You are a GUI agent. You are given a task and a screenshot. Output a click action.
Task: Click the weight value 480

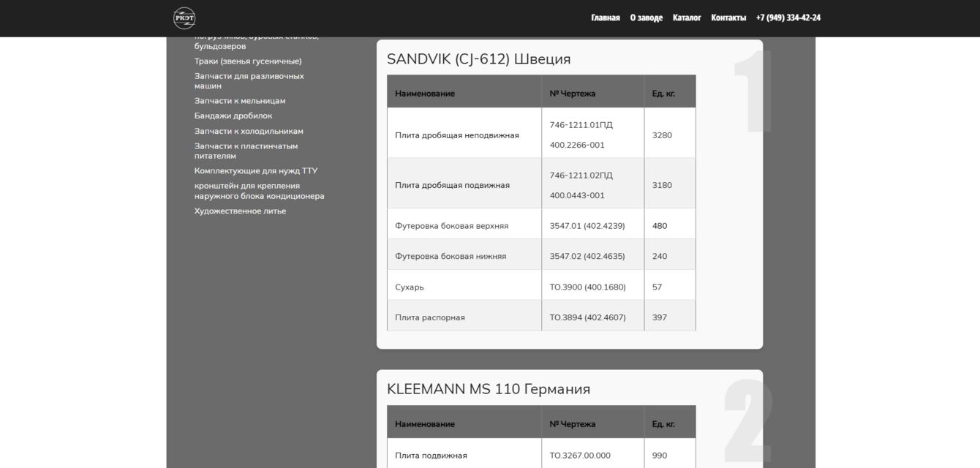pos(660,226)
